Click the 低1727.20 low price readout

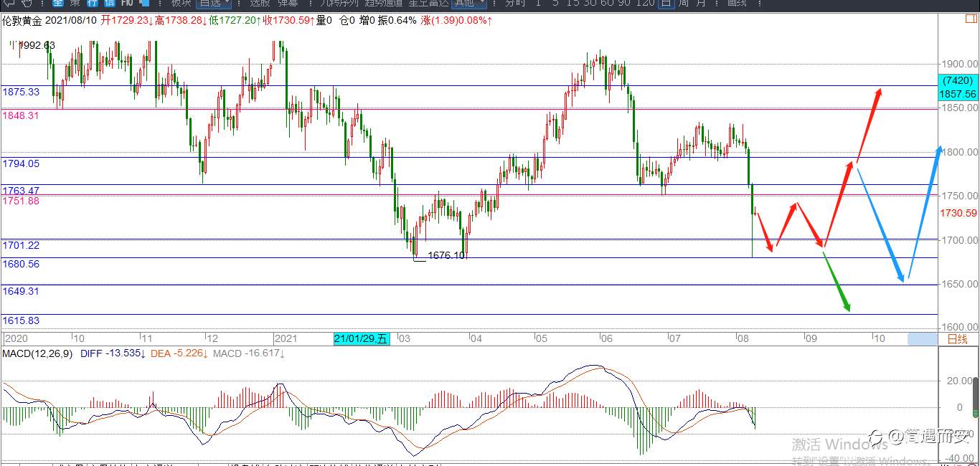click(234, 21)
